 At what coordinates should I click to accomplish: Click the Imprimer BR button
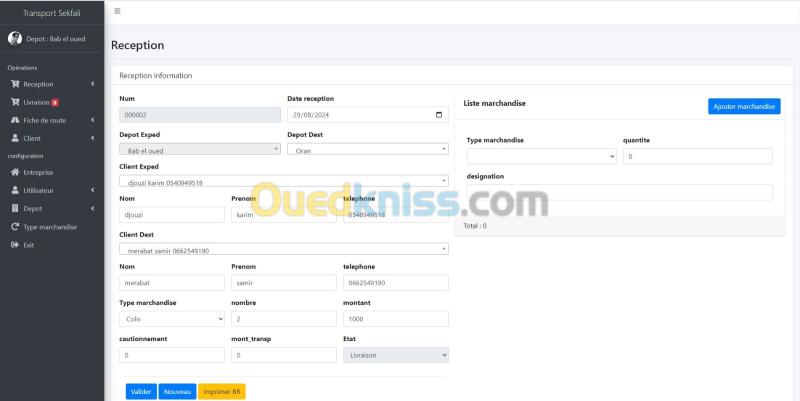click(222, 391)
